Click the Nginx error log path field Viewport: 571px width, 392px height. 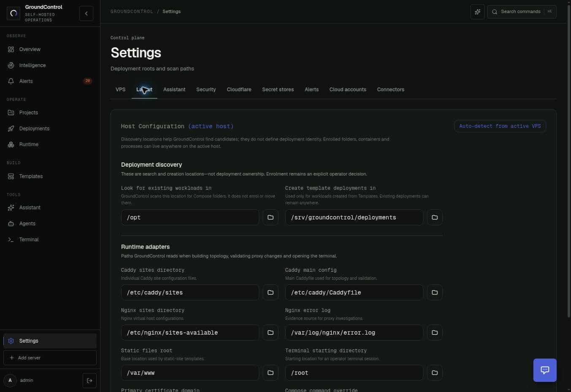tap(354, 333)
